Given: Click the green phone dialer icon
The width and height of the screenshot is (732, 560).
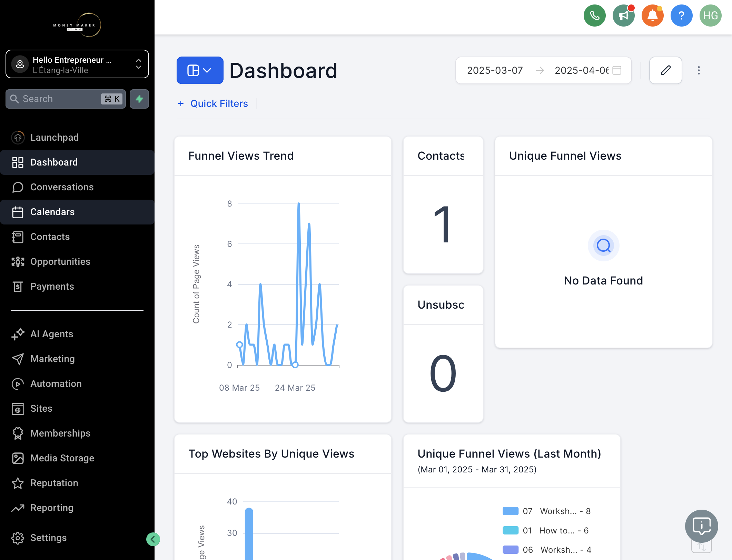Looking at the screenshot, I should pos(594,16).
